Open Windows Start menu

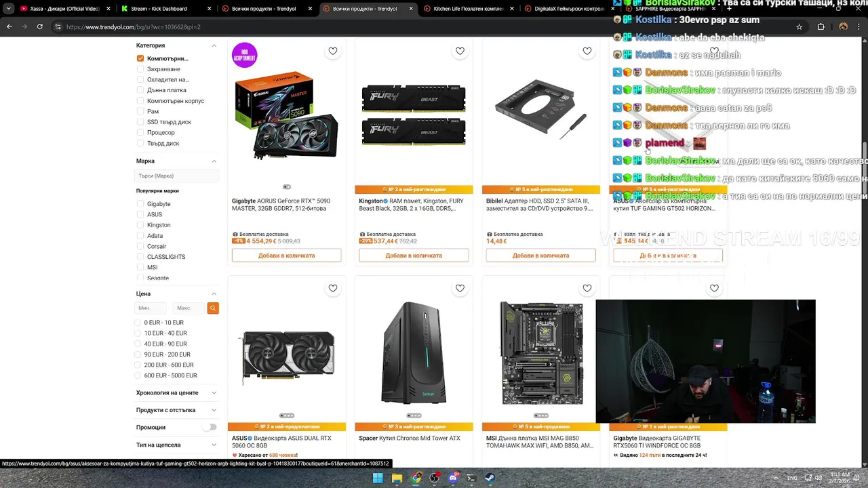[x=378, y=478]
